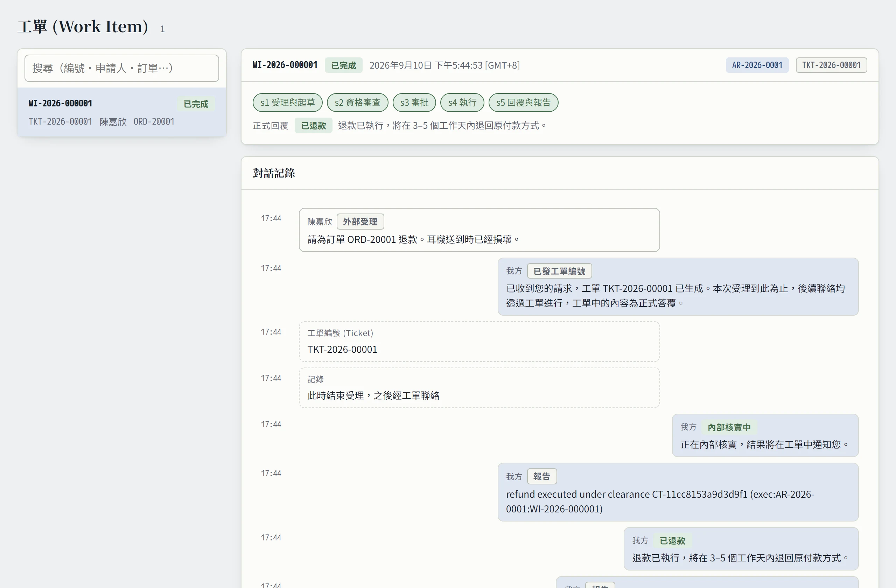Screen dimensions: 896x588
Task: Select the s2 資格審查 stage pill
Action: [x=357, y=103]
